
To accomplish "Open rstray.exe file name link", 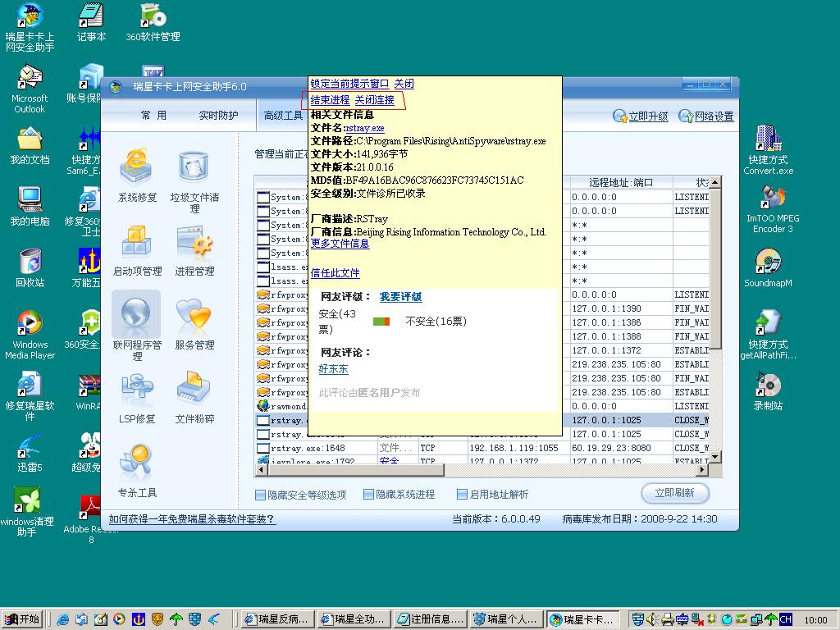I will [x=365, y=129].
